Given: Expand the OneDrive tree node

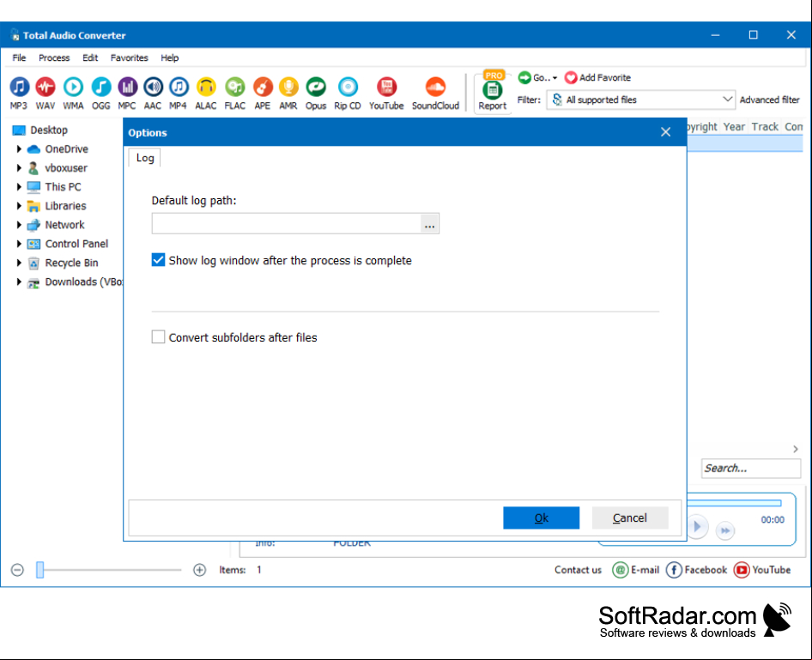Looking at the screenshot, I should pos(19,149).
